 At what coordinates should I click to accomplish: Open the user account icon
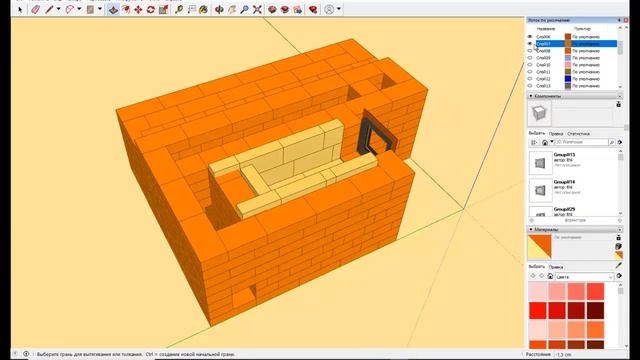329,9
